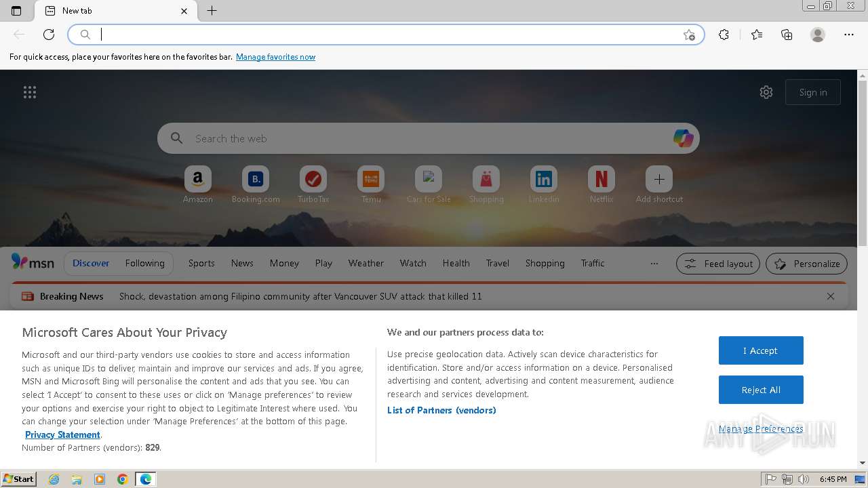
Task: Click the taskbar clock showing 6:45 PM
Action: pos(833,479)
